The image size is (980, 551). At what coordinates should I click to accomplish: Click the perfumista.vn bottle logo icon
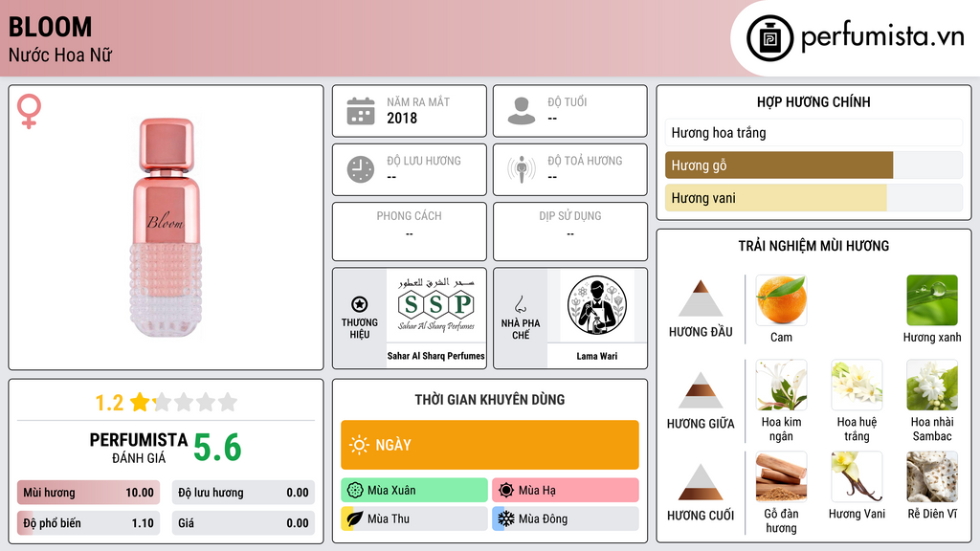(x=769, y=38)
